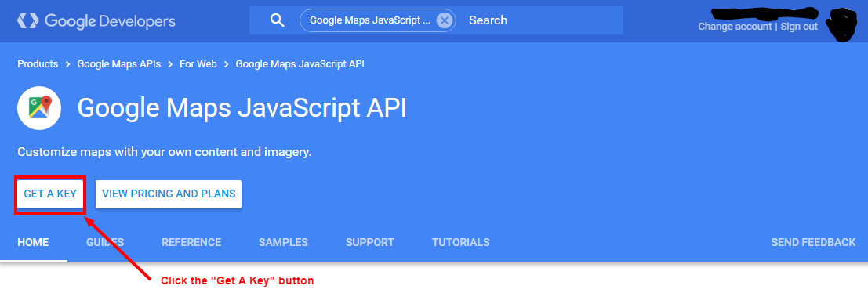
Task: Click the 'Customize maps with your own content' text
Action: [165, 151]
